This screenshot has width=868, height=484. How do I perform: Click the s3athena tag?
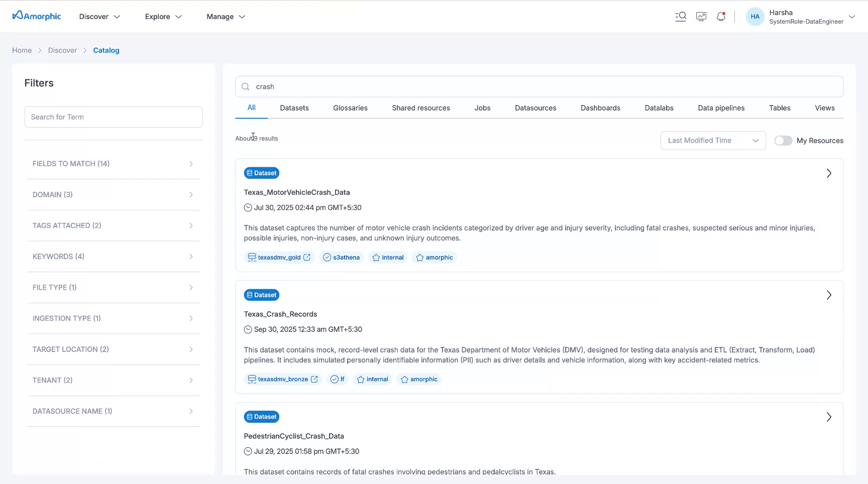point(342,257)
